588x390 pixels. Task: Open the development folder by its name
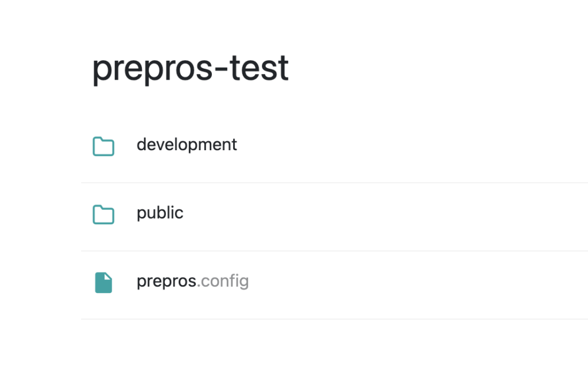tap(187, 145)
